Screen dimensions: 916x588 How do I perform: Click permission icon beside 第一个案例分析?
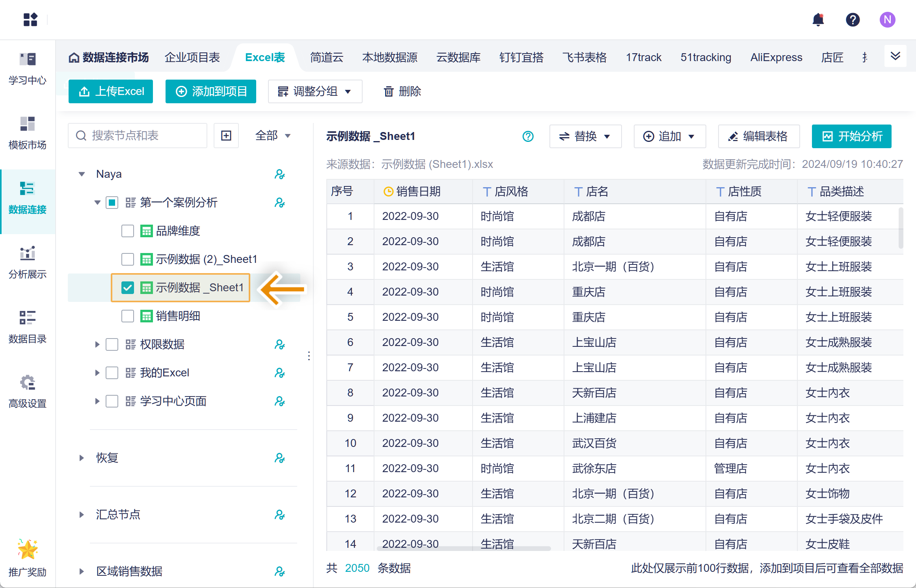(279, 203)
